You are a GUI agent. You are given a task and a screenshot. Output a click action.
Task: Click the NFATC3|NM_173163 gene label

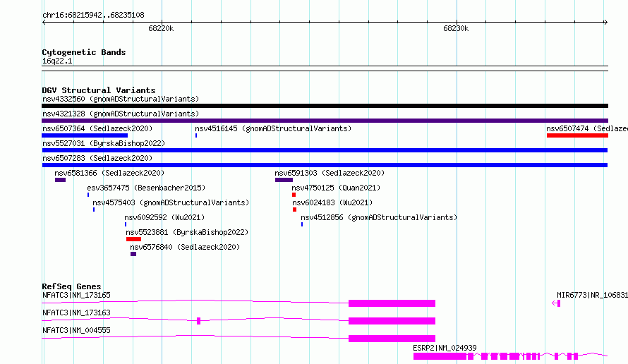(76, 313)
